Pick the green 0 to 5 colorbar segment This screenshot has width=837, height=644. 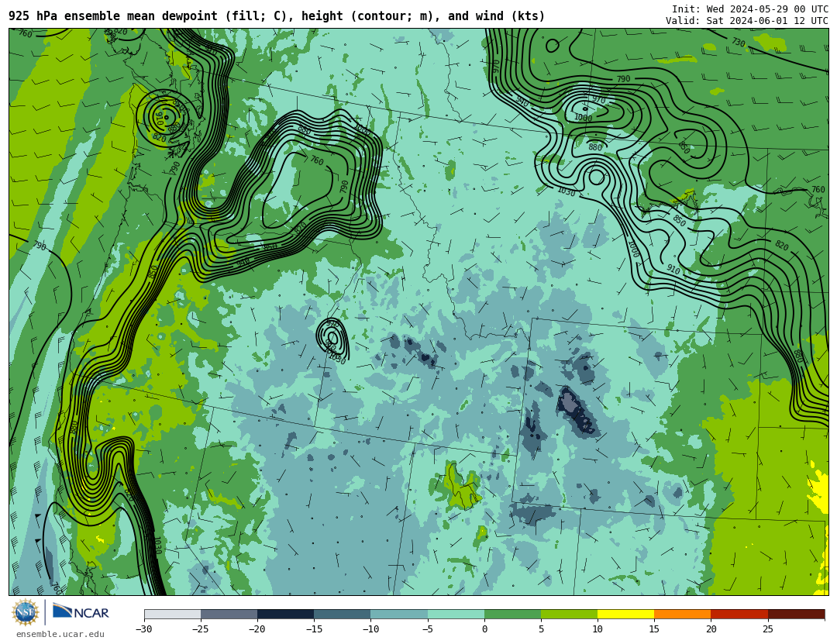pos(512,614)
